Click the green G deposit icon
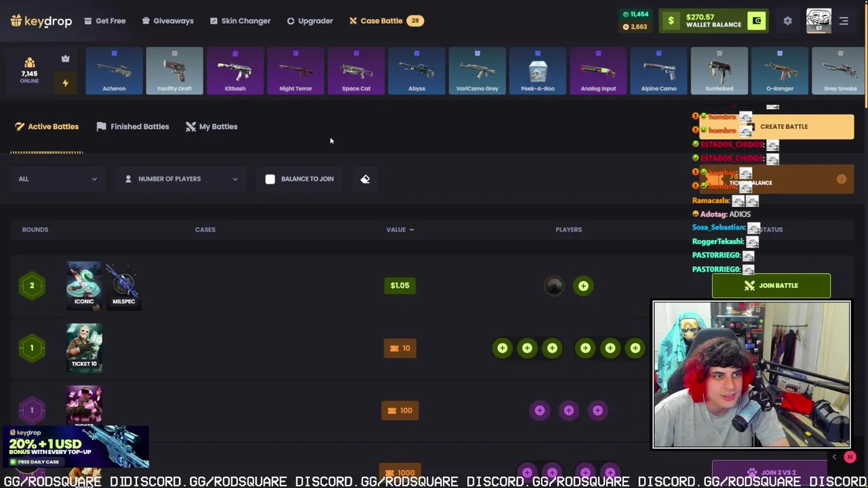The width and height of the screenshot is (868, 488). click(x=757, y=21)
